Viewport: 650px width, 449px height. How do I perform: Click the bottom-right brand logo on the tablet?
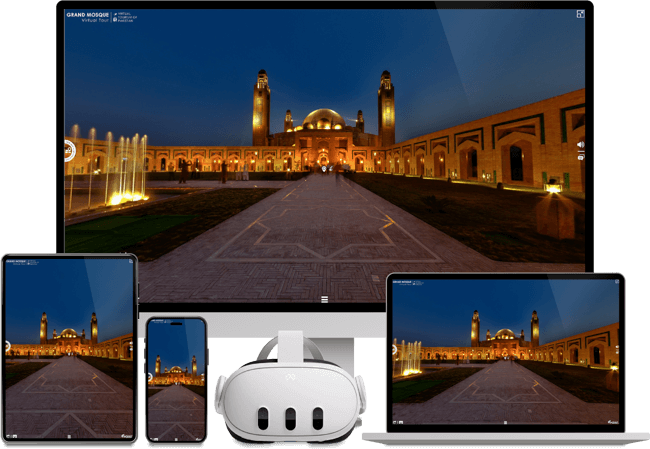click(x=126, y=436)
